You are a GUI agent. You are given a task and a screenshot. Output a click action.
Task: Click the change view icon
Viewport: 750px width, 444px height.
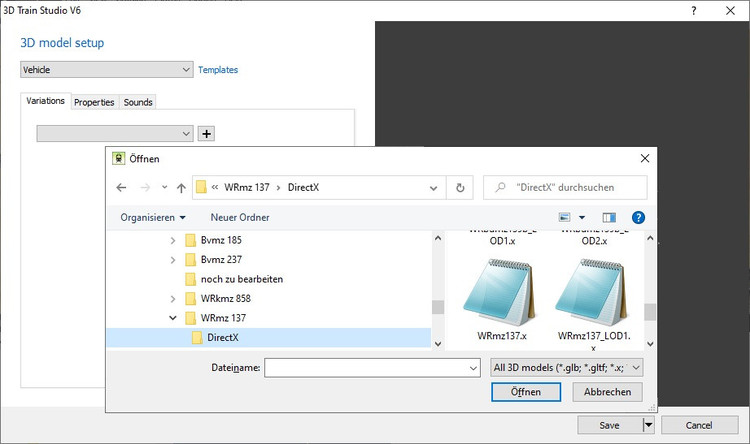(x=564, y=218)
